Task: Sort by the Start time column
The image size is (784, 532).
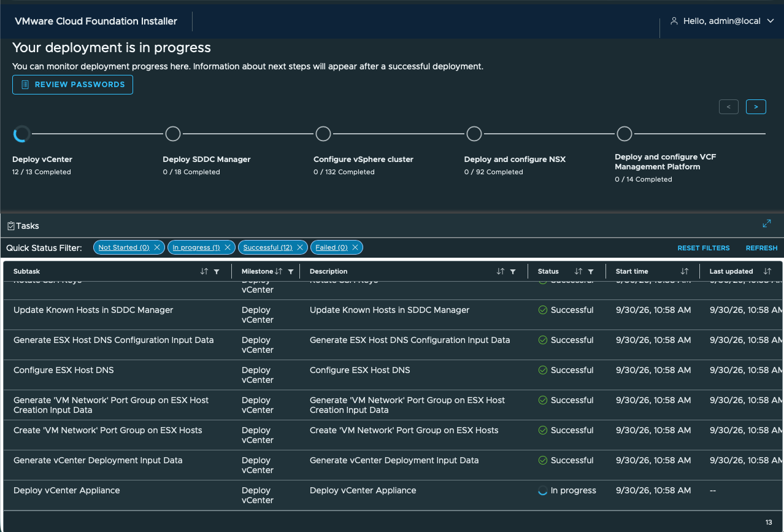Action: pyautogui.click(x=685, y=271)
